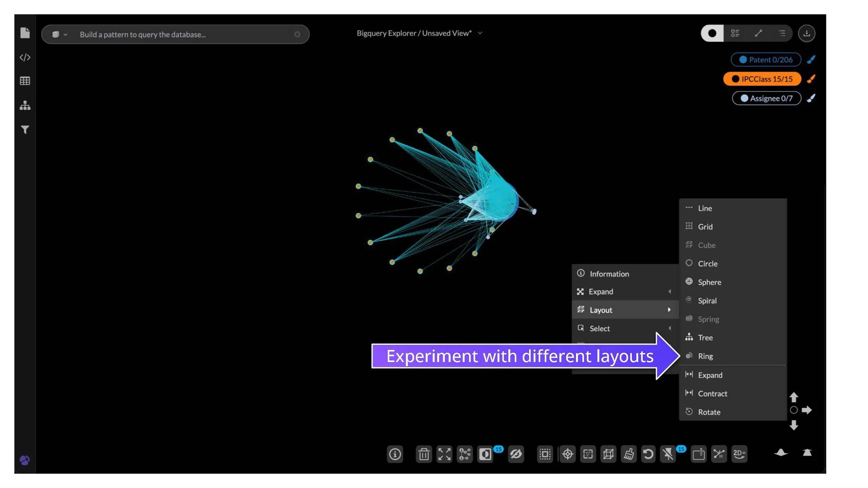
Task: Click the code editor icon in left sidebar
Action: coord(25,57)
